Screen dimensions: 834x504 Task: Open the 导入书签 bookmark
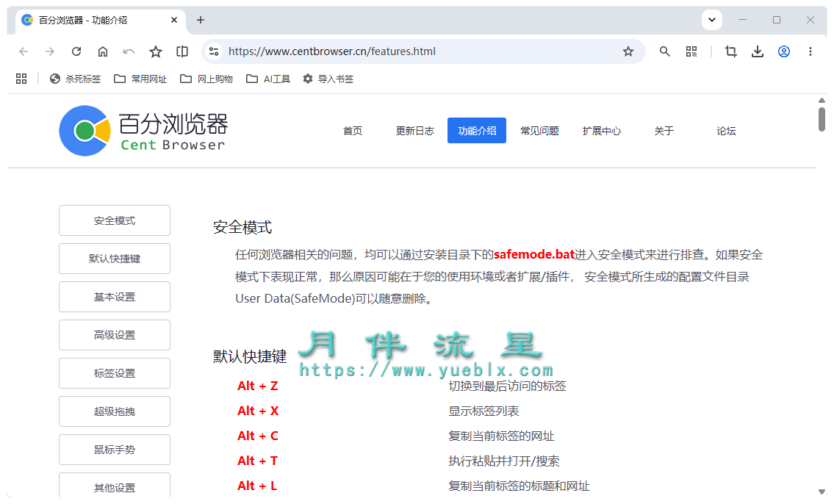pyautogui.click(x=328, y=79)
